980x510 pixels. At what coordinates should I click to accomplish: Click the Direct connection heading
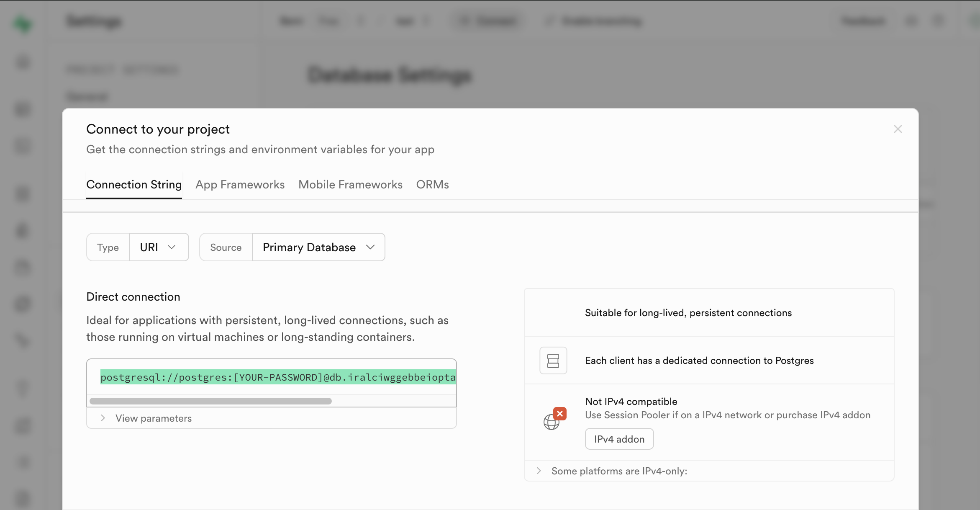pyautogui.click(x=133, y=296)
